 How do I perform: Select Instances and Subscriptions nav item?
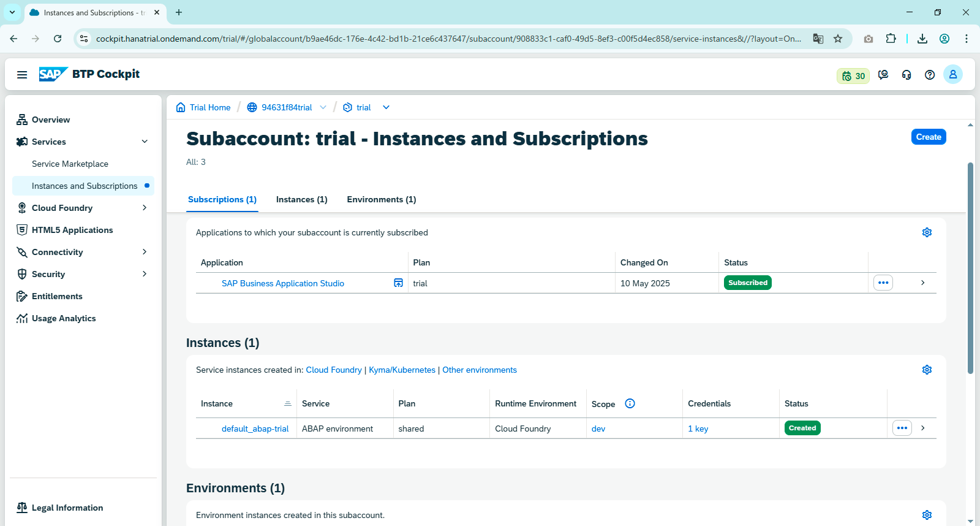pos(83,186)
